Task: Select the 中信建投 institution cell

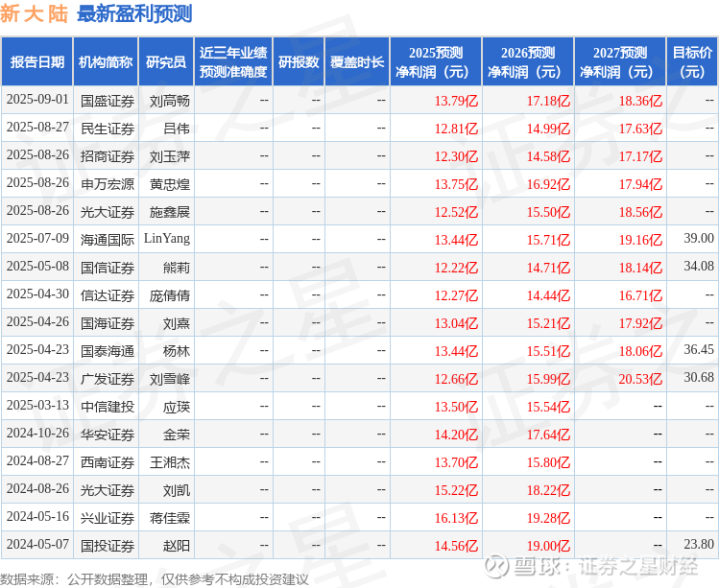Action: 106,406
